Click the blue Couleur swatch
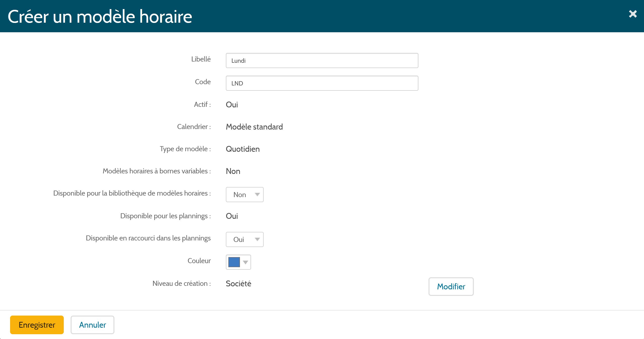Viewport: 644px width, 339px height. pos(234,262)
